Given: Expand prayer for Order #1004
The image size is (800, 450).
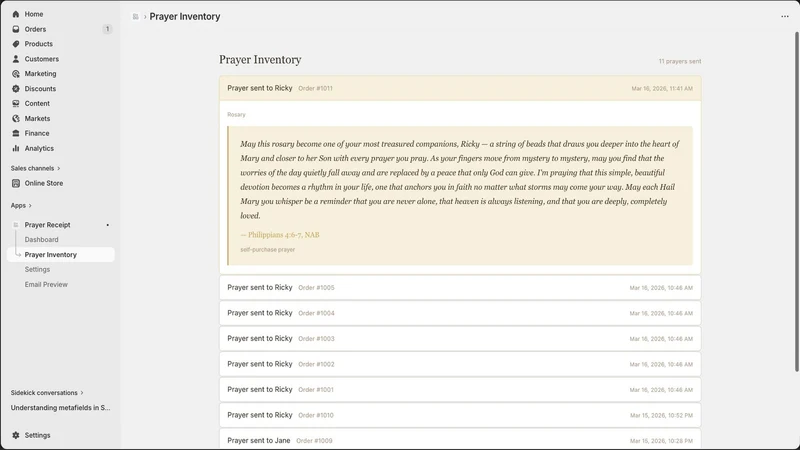Looking at the screenshot, I should (460, 313).
